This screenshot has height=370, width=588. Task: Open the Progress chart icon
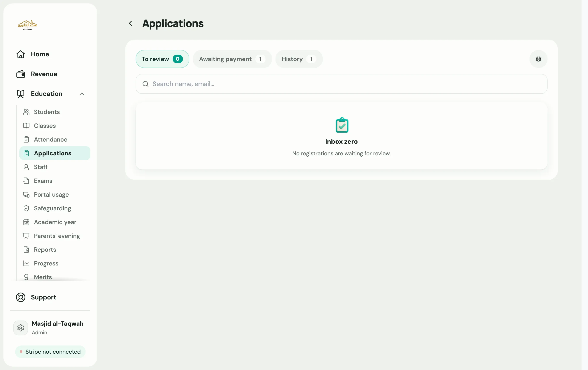pos(26,263)
